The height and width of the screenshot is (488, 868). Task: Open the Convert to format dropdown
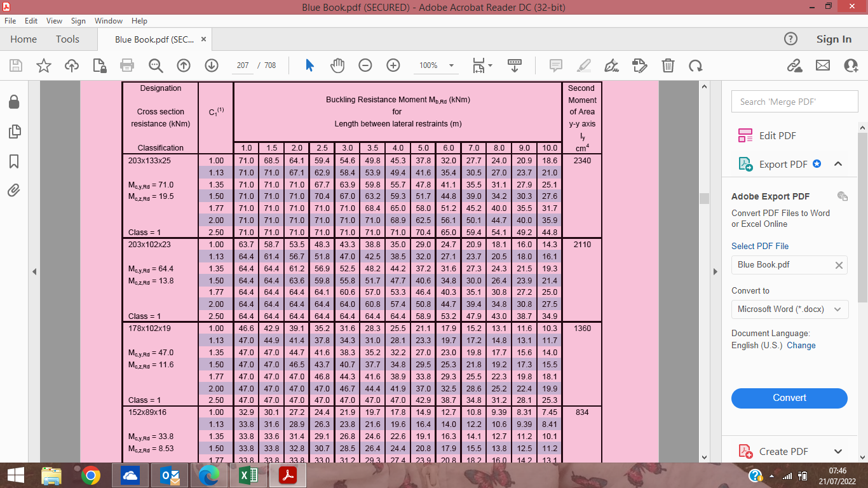click(x=789, y=309)
